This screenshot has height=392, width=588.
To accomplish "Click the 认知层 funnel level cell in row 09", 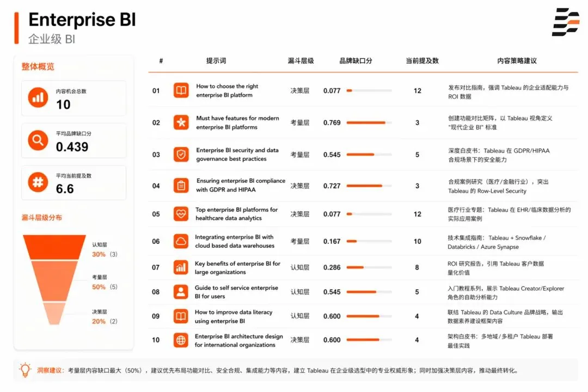I will click(299, 316).
